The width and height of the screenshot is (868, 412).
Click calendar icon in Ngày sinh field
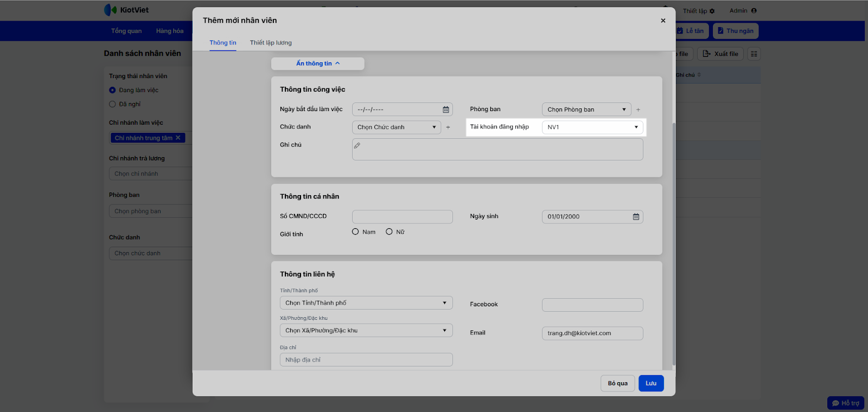(x=636, y=217)
